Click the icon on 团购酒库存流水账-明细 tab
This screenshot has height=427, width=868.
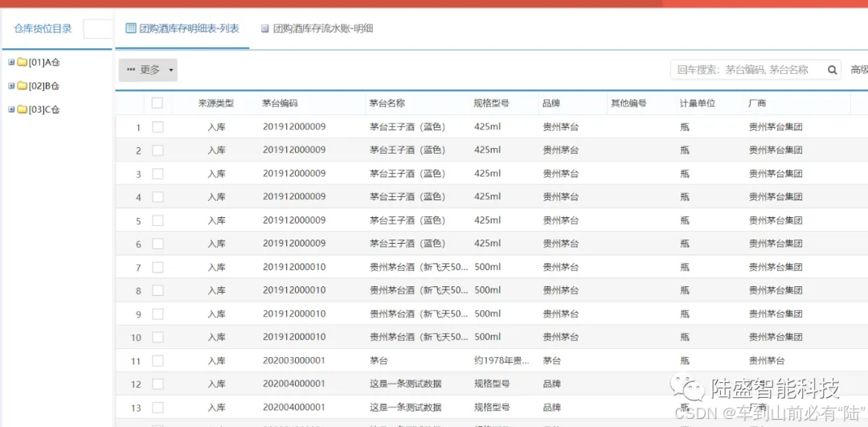(265, 29)
